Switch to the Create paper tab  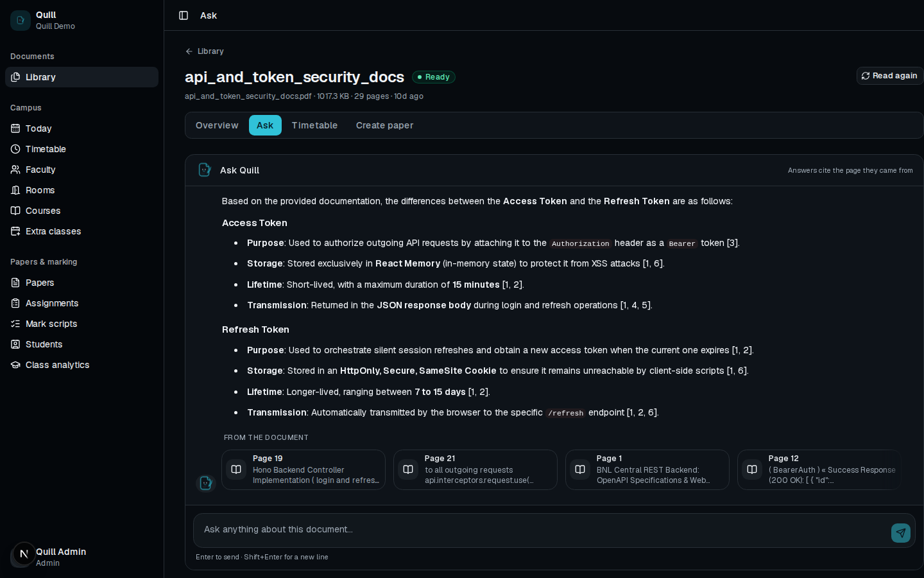click(384, 125)
